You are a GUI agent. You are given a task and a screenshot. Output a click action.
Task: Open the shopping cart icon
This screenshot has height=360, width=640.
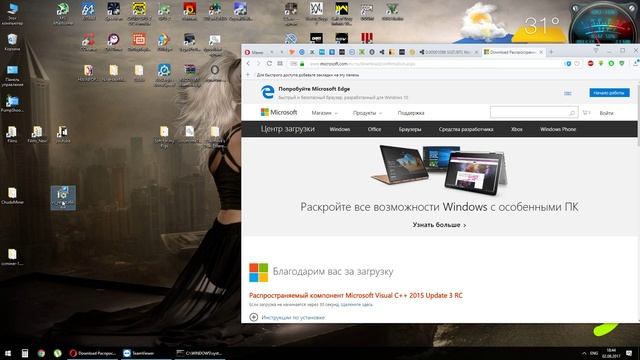586,113
